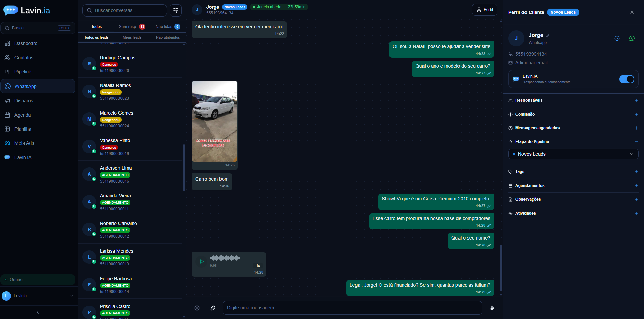Open Lavin.IA in sidebar
The image size is (644, 319).
pos(38,157)
